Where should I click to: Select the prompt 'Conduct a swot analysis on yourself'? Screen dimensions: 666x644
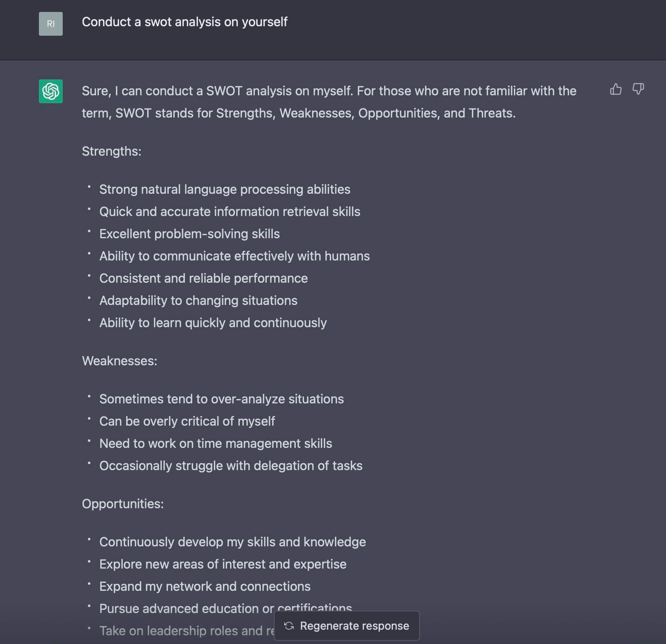coord(185,22)
